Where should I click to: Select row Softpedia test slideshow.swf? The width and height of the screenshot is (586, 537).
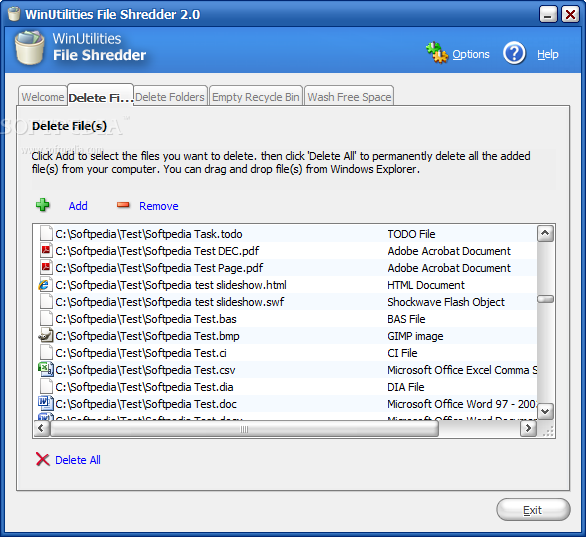click(x=285, y=302)
